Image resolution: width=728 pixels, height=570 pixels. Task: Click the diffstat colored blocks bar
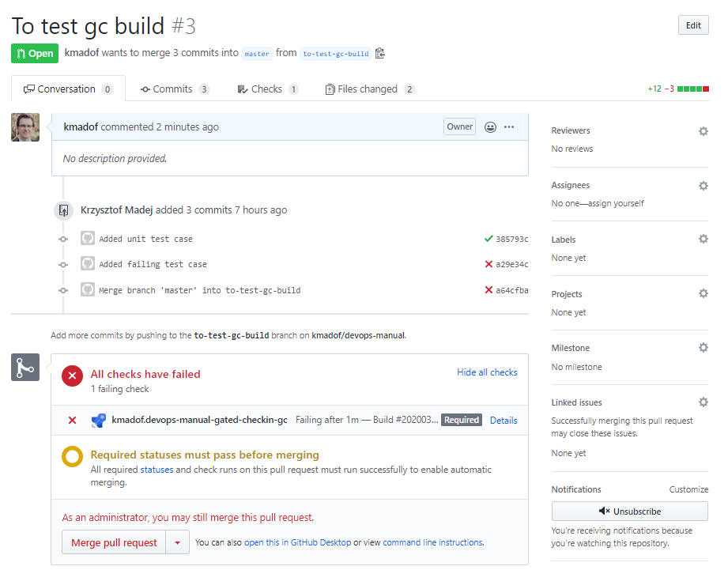click(692, 89)
